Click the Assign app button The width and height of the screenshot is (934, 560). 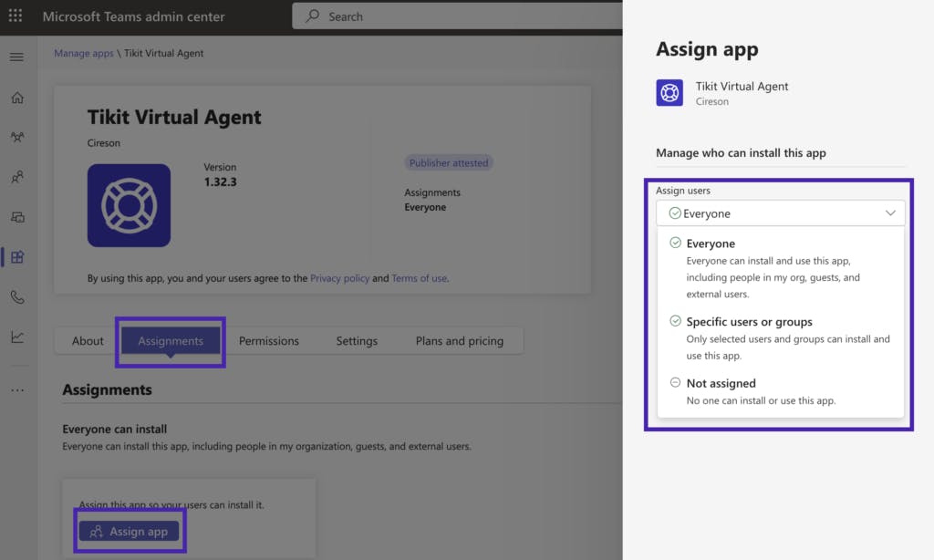(129, 532)
